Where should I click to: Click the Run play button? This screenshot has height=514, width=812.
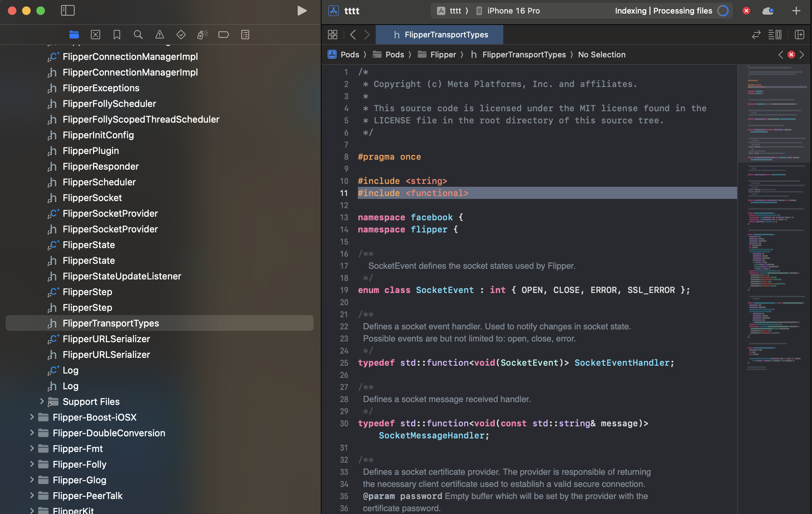[302, 11]
